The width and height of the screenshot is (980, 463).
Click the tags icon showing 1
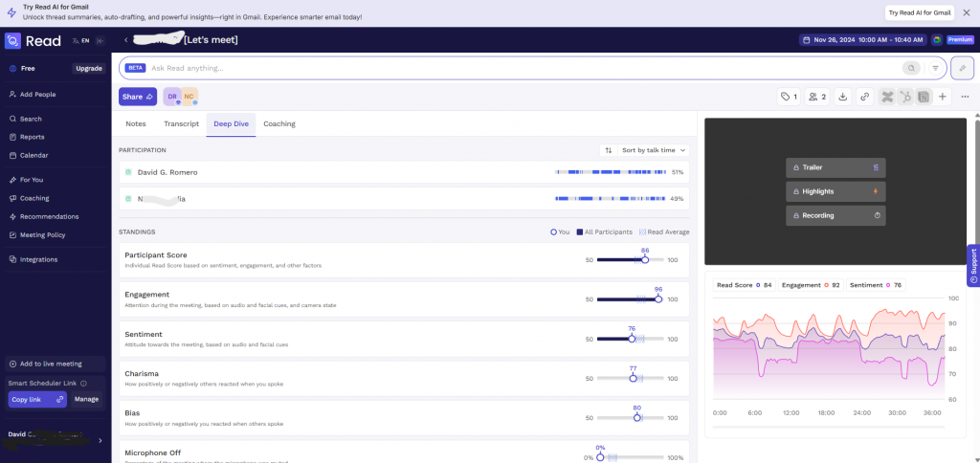789,97
